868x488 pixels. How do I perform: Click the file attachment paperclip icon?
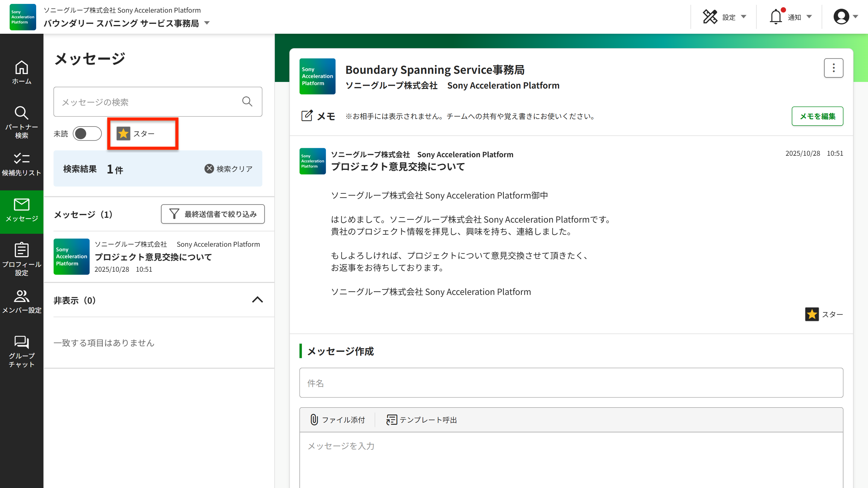tap(314, 420)
